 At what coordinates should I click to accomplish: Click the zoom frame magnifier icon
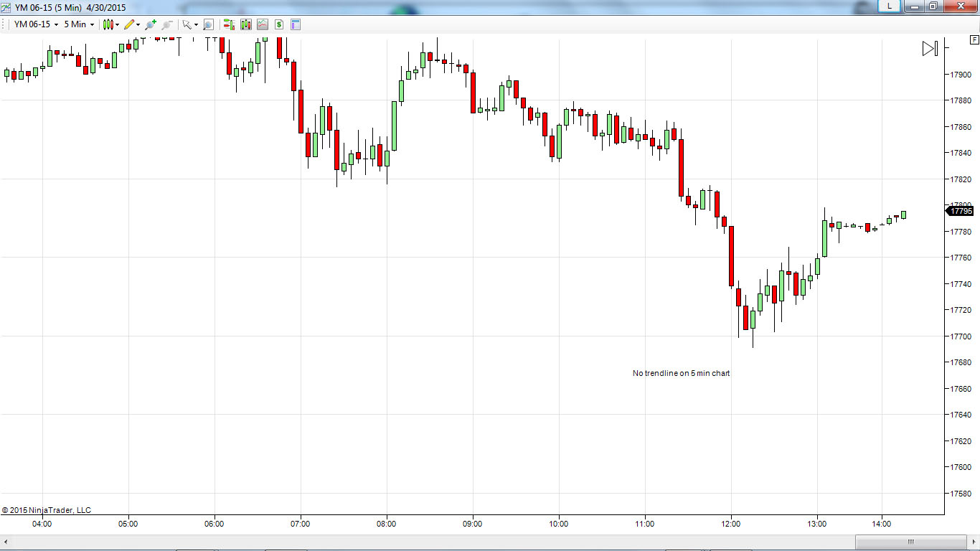click(x=208, y=24)
